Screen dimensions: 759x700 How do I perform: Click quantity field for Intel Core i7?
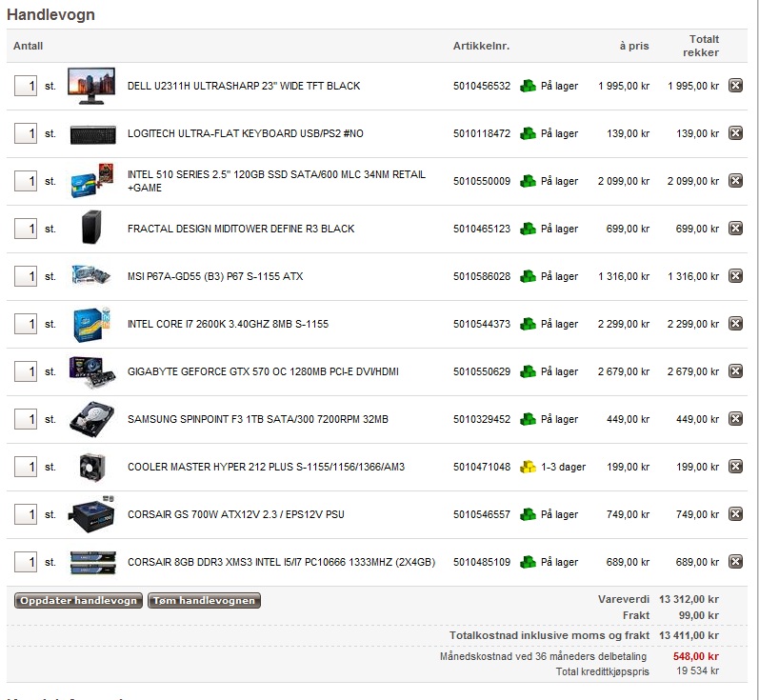pos(26,325)
